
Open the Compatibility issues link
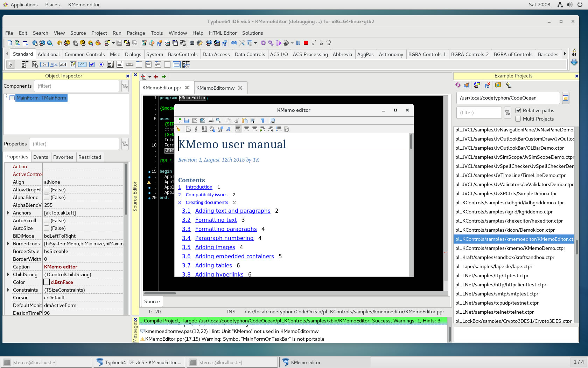click(206, 195)
